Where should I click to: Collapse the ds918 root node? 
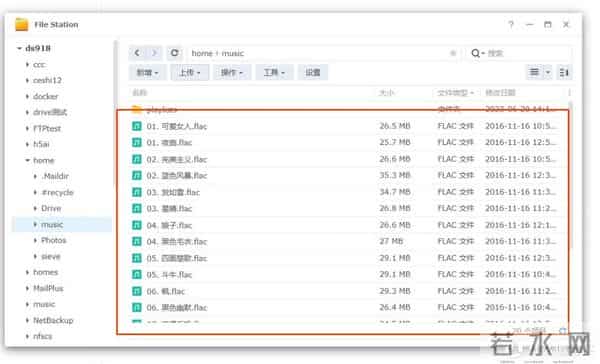pyautogui.click(x=19, y=48)
